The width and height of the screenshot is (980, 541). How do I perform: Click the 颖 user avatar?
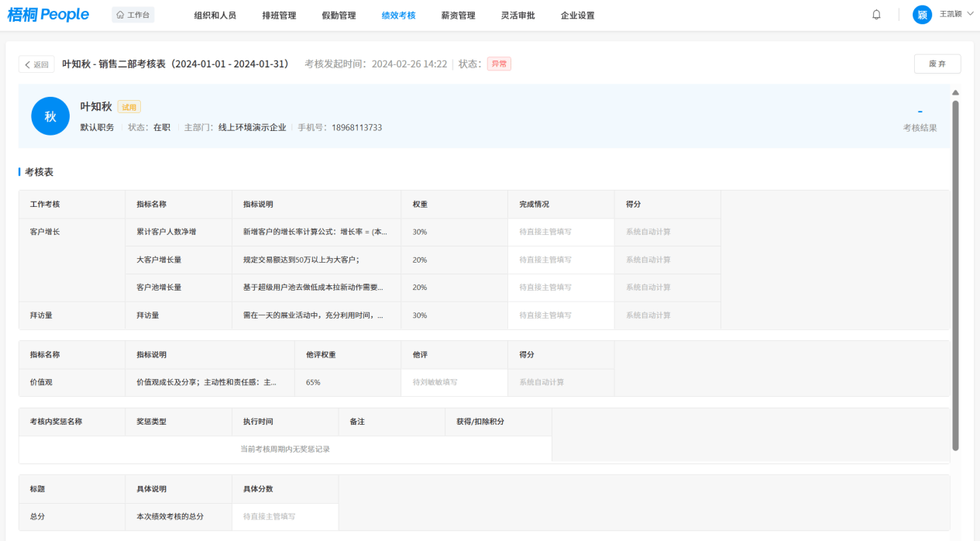(x=922, y=15)
